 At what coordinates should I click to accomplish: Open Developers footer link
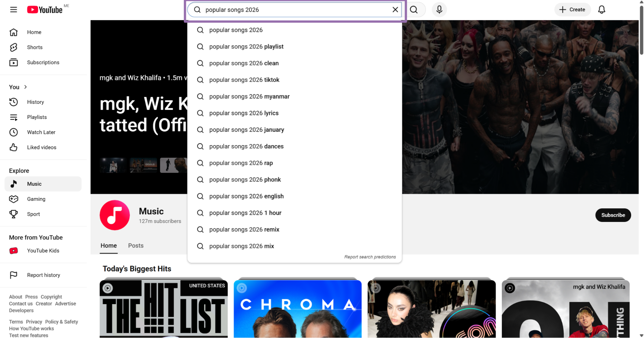(21, 311)
